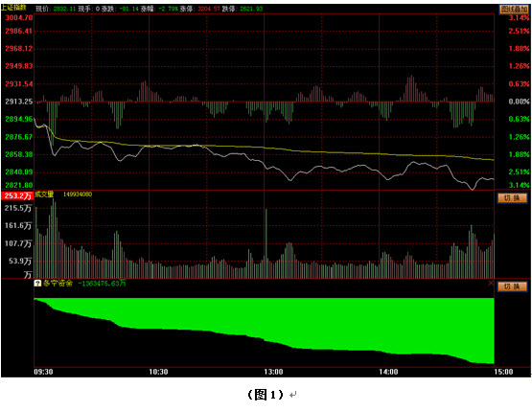
Task: Click the 2821.80 bottom price axis label
Action: pyautogui.click(x=19, y=185)
